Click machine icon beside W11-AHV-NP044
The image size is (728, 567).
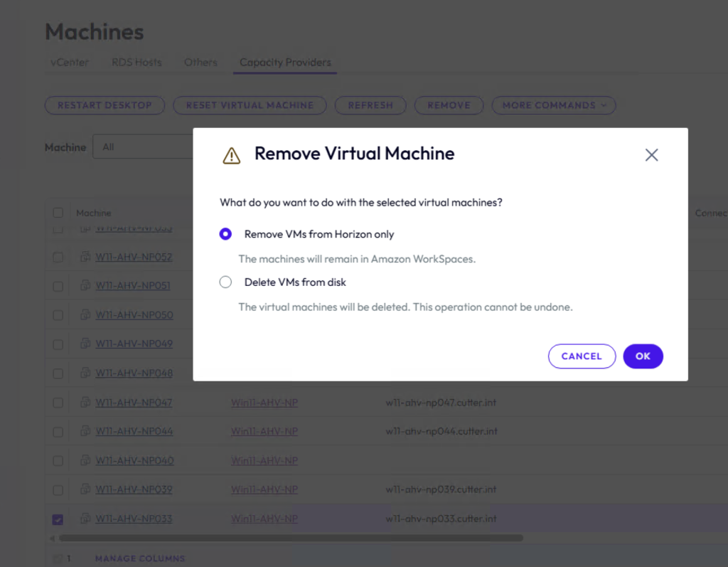pos(85,432)
